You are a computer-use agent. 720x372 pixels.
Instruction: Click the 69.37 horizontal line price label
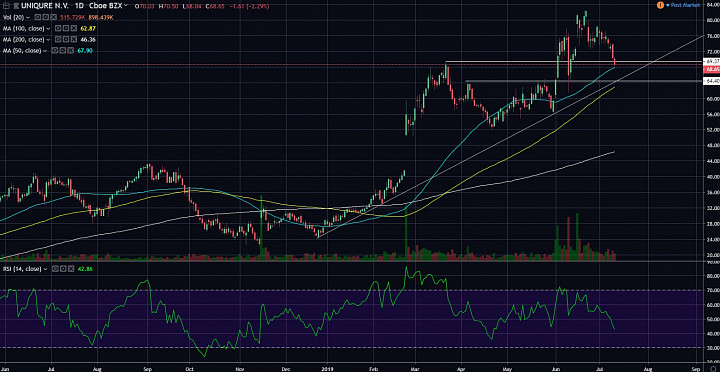pyautogui.click(x=711, y=61)
